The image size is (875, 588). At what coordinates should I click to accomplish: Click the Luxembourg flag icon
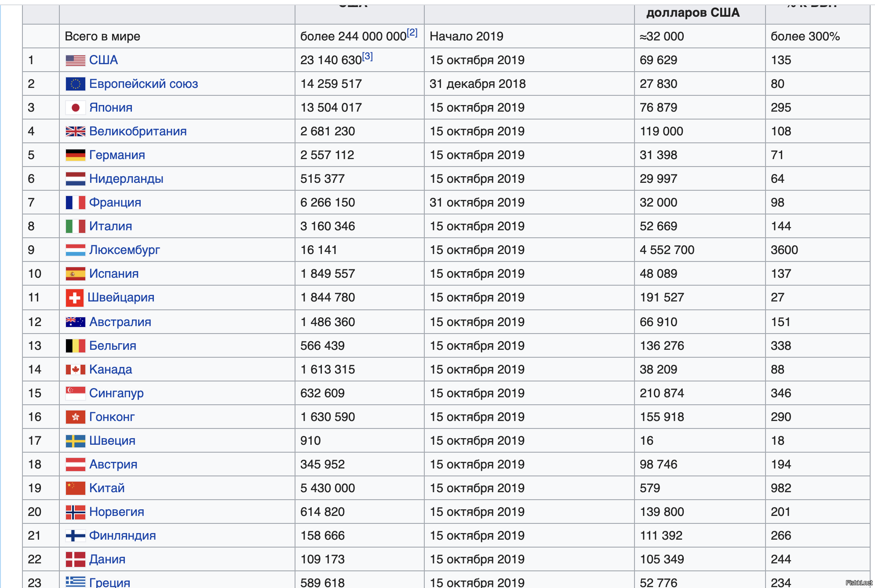[75, 250]
